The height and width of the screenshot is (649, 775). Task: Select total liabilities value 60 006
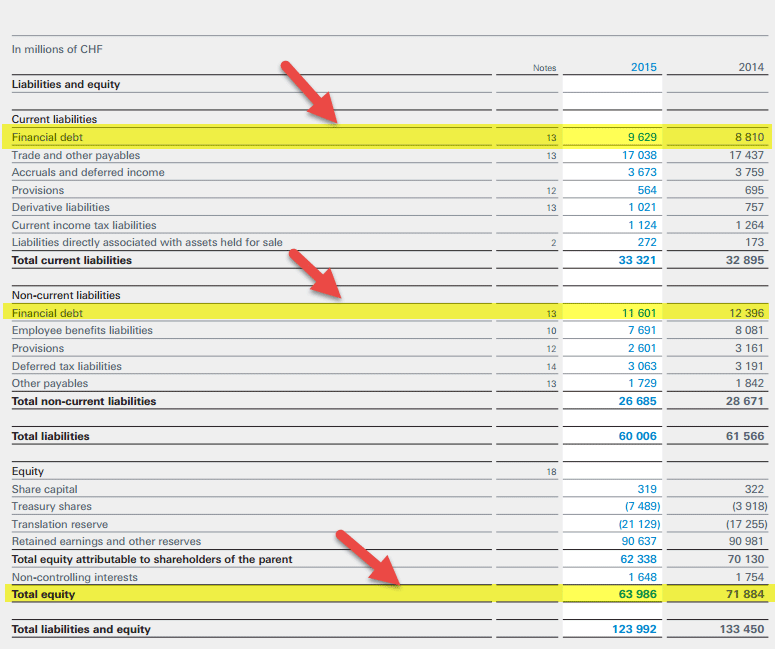click(x=637, y=436)
